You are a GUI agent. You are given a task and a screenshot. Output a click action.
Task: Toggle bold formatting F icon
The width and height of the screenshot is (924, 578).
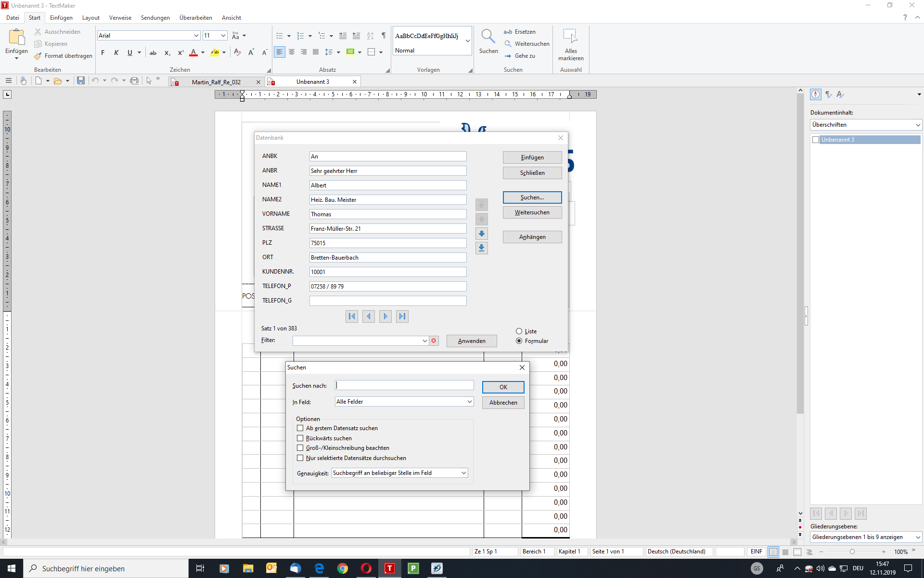tap(103, 53)
